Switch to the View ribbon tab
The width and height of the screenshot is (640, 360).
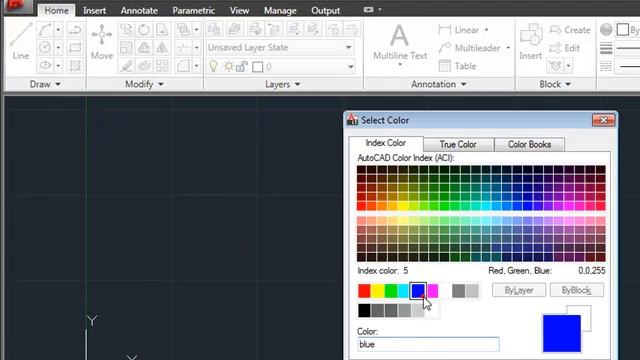[239, 11]
